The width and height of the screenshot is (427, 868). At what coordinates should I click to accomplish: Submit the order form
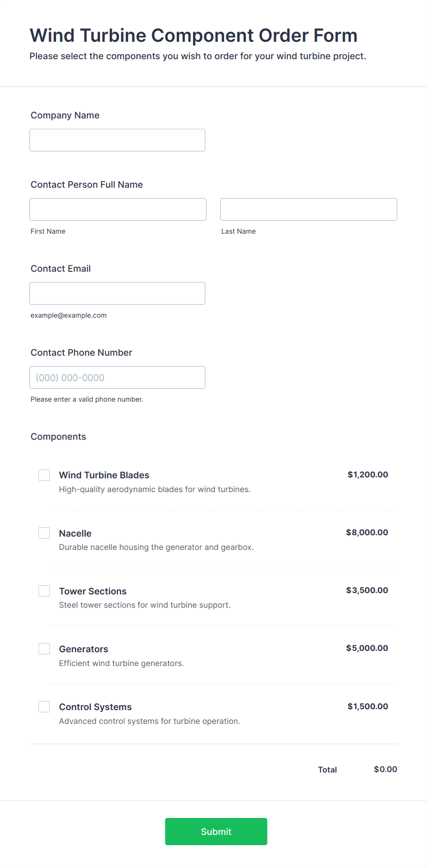click(216, 831)
